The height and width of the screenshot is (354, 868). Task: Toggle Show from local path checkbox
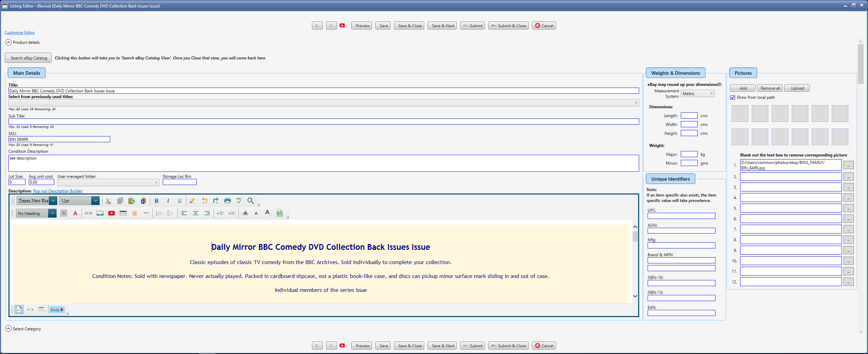(x=733, y=97)
